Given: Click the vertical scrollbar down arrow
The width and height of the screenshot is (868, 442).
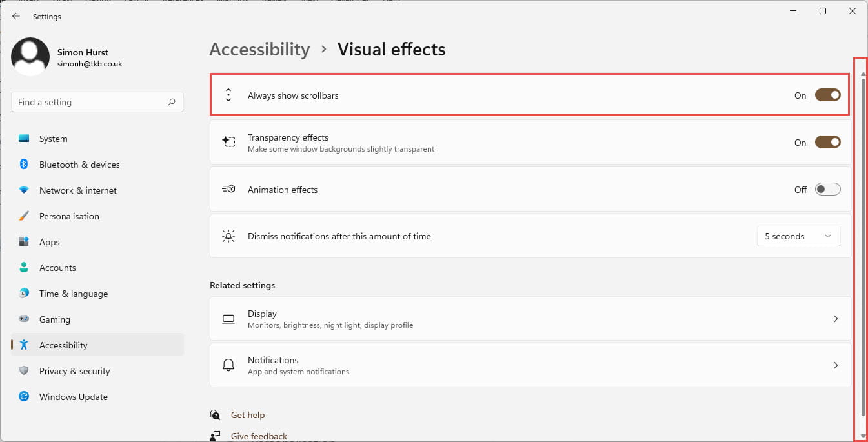Looking at the screenshot, I should click(863, 436).
